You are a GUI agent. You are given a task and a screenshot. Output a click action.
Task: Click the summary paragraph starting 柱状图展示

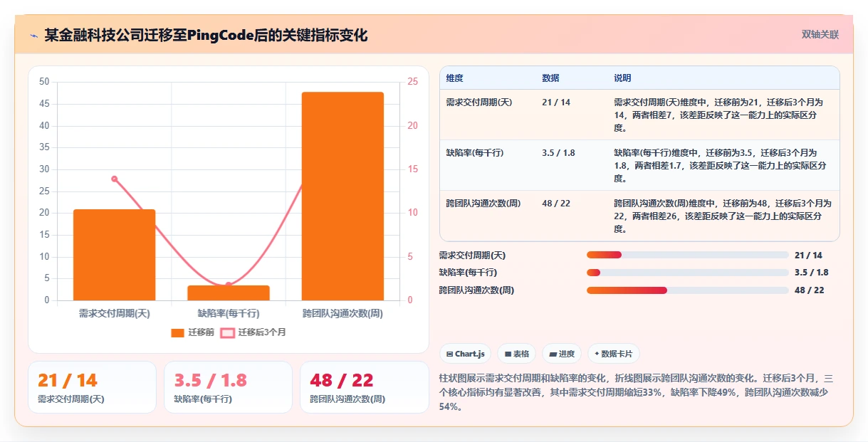(x=638, y=393)
